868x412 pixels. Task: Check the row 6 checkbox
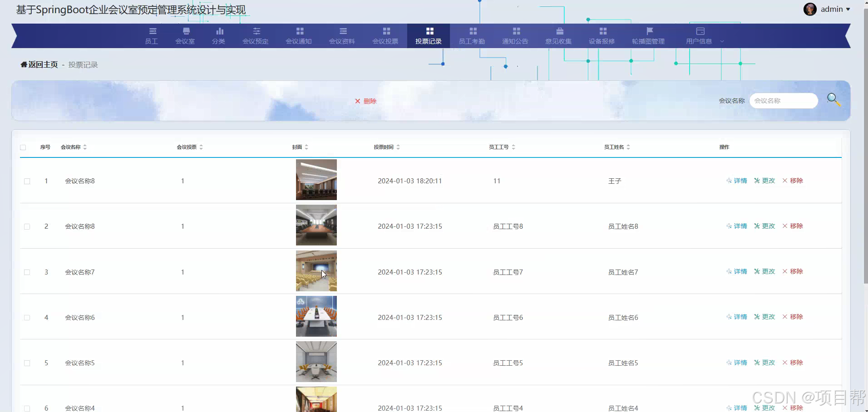click(27, 408)
